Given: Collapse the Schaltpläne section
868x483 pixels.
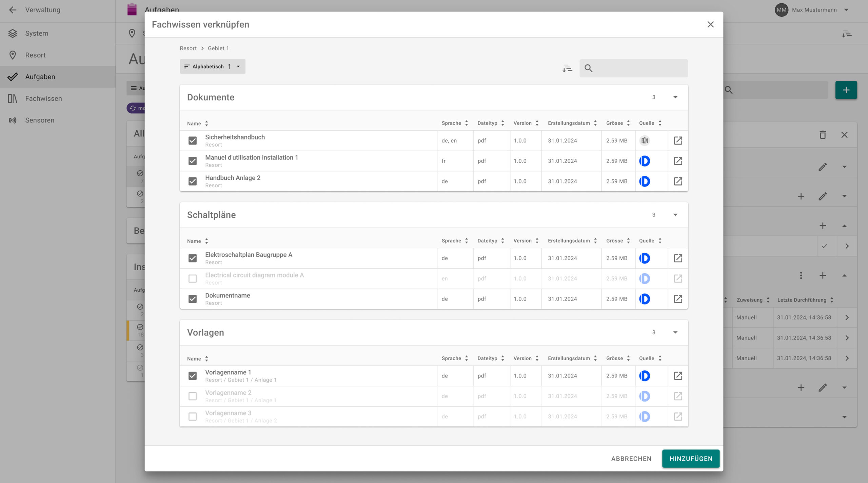Looking at the screenshot, I should pos(675,215).
